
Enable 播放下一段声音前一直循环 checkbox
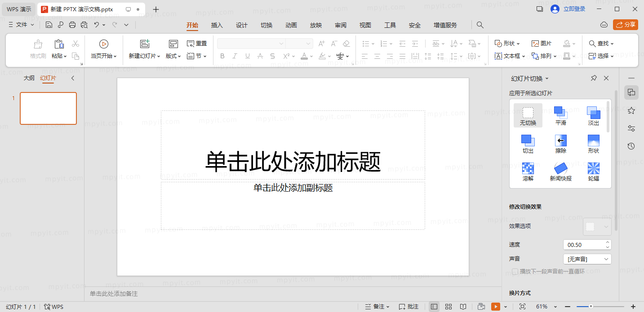pyautogui.click(x=515, y=271)
